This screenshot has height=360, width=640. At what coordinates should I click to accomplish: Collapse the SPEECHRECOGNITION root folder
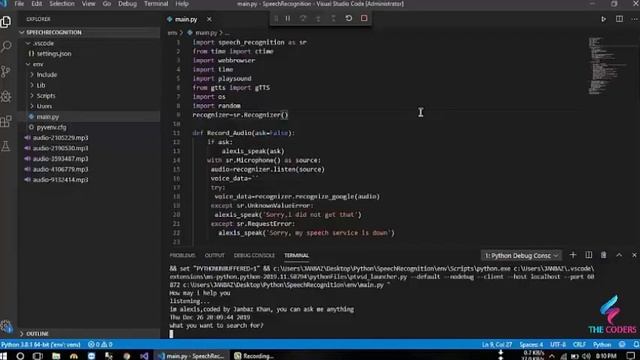22,32
